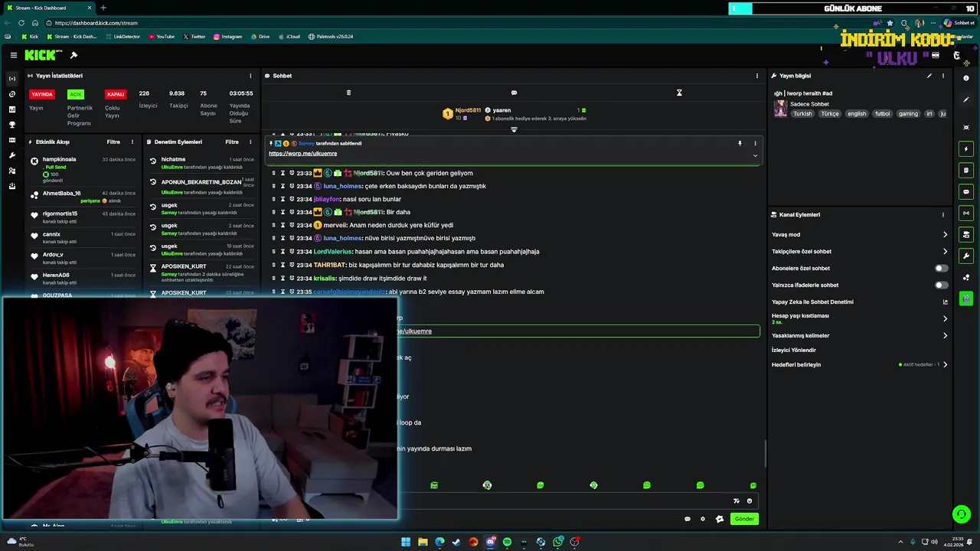Open the hamburger menu beside Kick logo
980x551 pixels.
click(x=14, y=55)
